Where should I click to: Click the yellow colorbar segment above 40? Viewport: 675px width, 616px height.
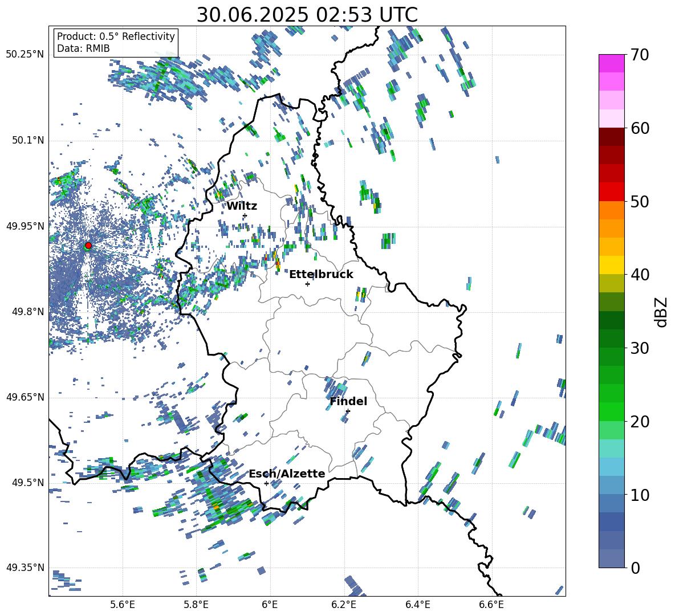[x=612, y=265]
